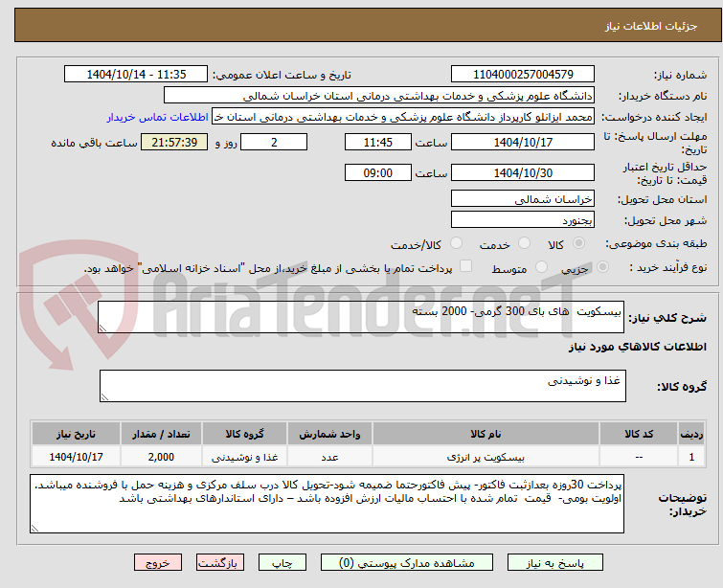Screen dimensions: 723x588
Task: Click the نام کالا column header
Action: (486, 434)
